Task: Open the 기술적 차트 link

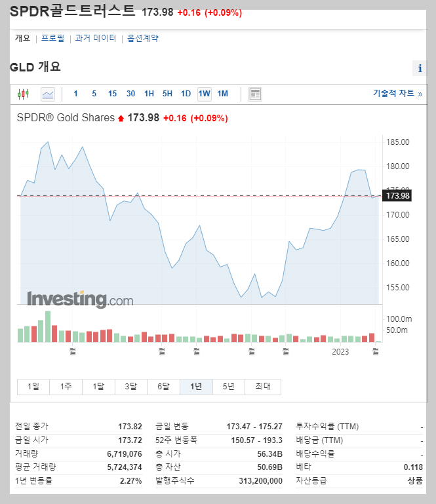Action: (x=397, y=94)
